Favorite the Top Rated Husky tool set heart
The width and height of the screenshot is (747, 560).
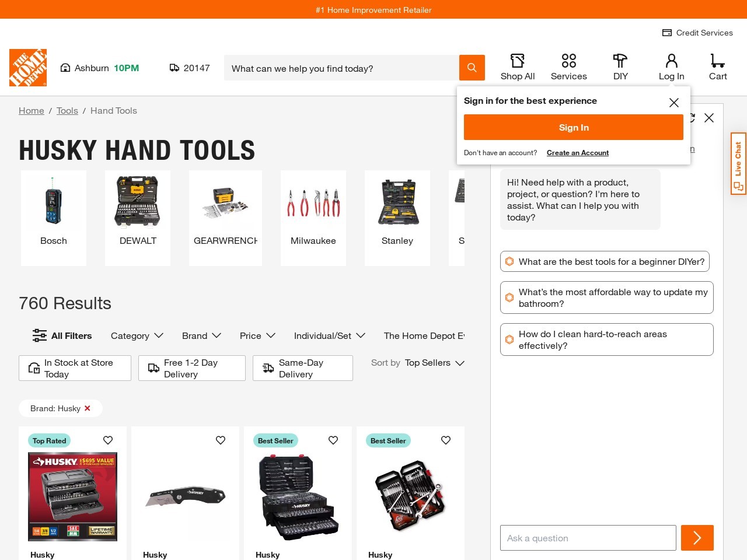(x=108, y=440)
